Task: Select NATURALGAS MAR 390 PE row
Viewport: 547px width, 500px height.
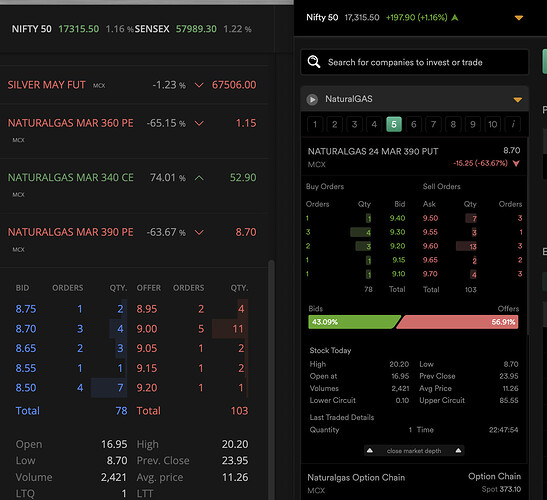Action: [134, 240]
